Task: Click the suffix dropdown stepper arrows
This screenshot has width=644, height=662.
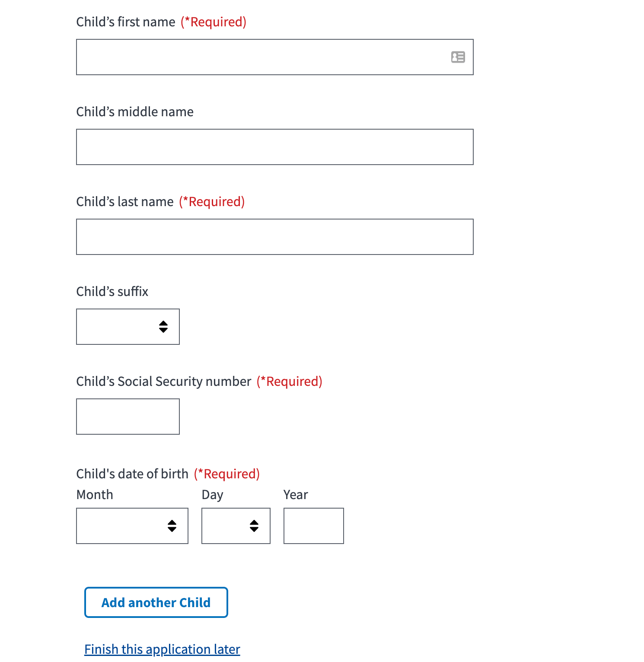Action: [x=164, y=327]
